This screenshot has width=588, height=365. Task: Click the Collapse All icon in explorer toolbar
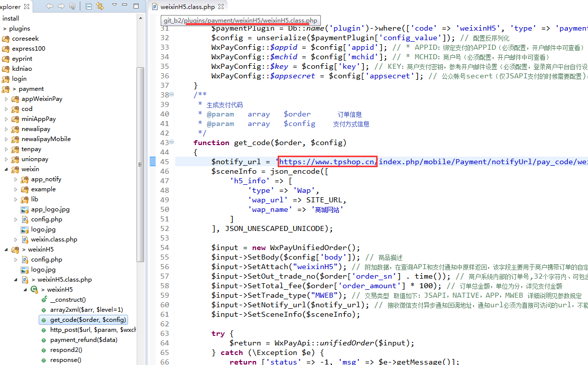point(89,7)
